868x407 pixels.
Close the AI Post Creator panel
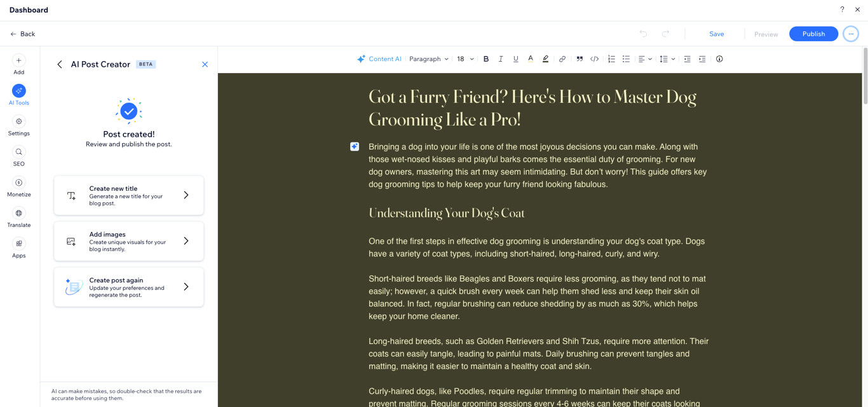pyautogui.click(x=205, y=64)
